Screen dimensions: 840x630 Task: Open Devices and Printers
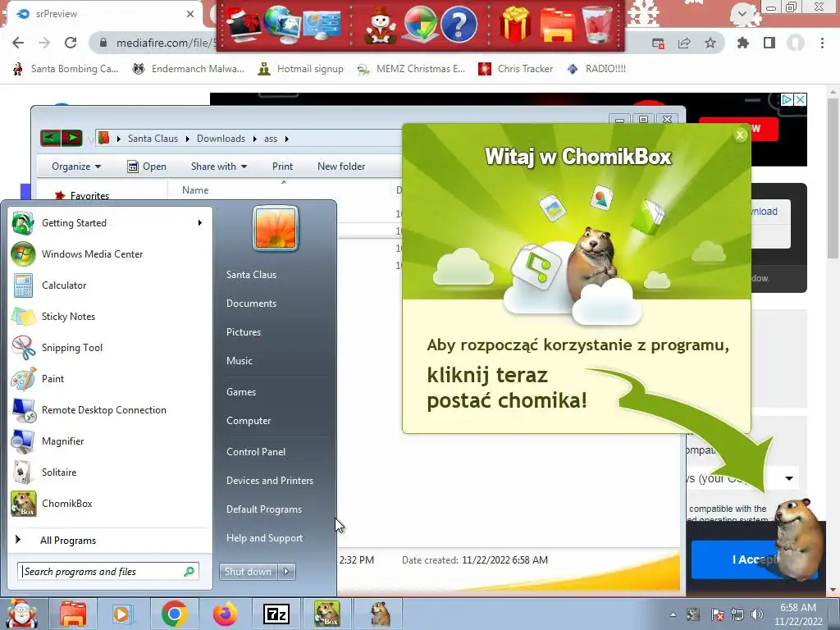click(270, 481)
